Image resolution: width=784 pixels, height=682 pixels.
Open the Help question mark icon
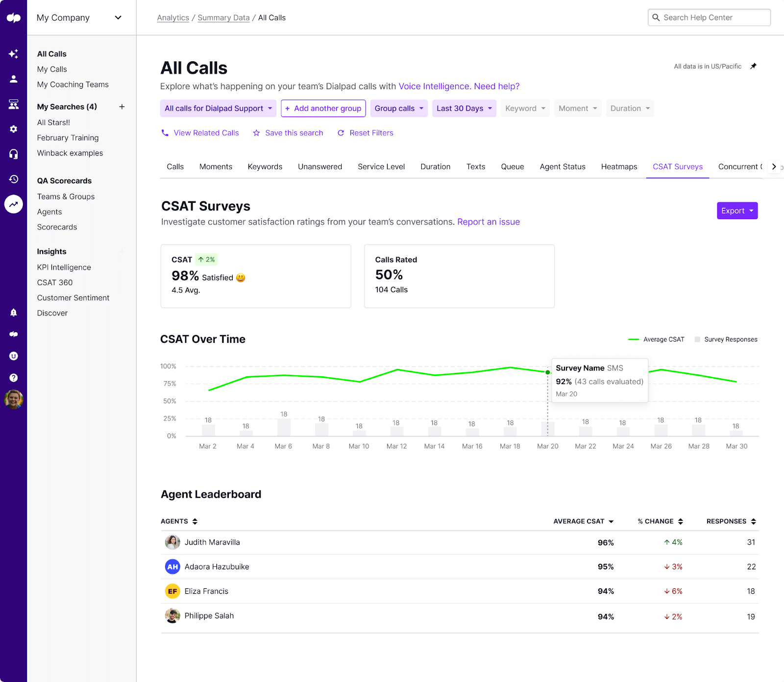(13, 377)
